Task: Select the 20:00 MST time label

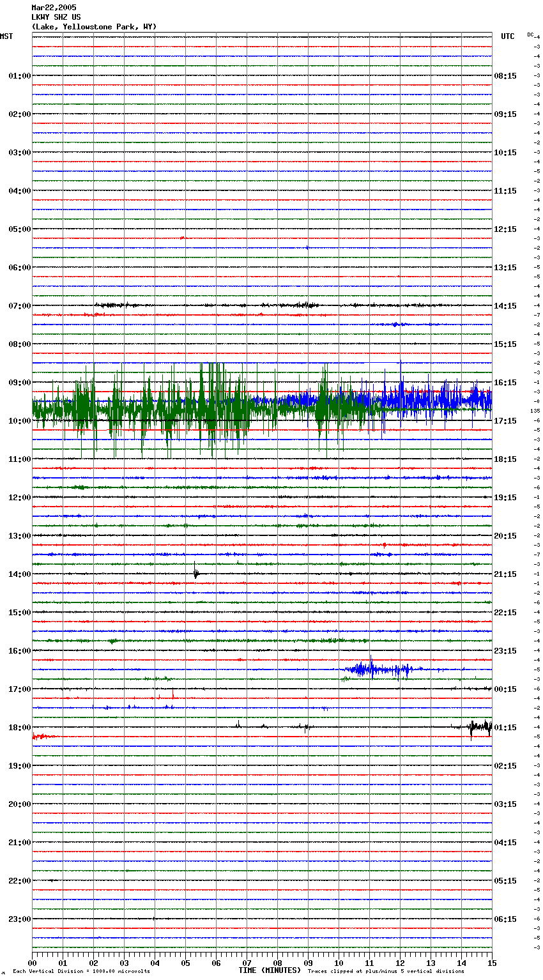Action: point(20,804)
